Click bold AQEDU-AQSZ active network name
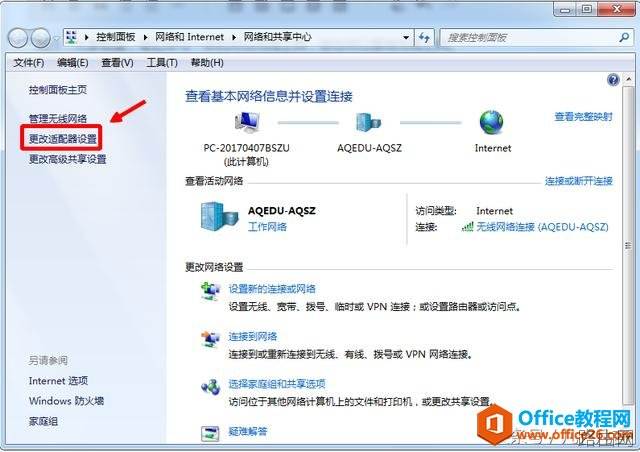Image resolution: width=640 pixels, height=452 pixels. (x=282, y=211)
